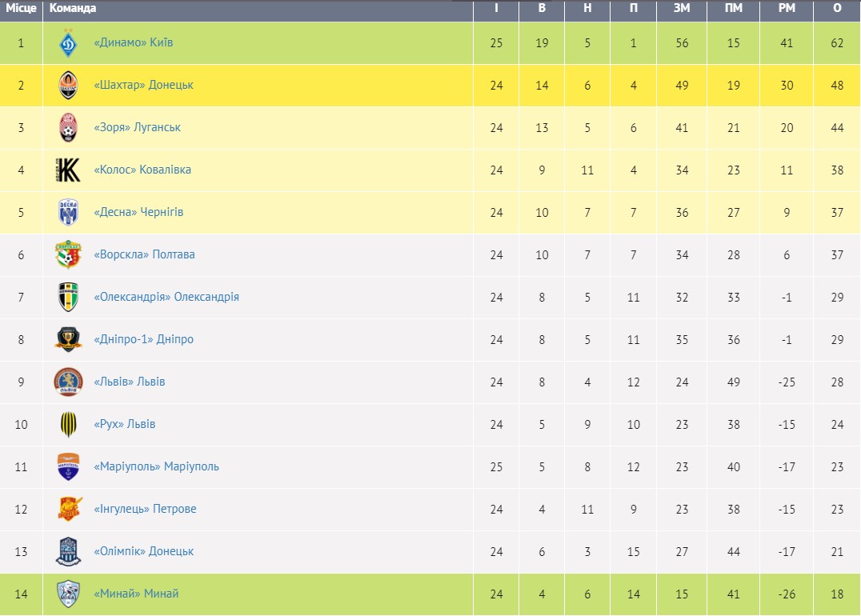This screenshot has width=861, height=616.
Task: Open the «Олімпік» Донецьк team link
Action: tap(143, 551)
